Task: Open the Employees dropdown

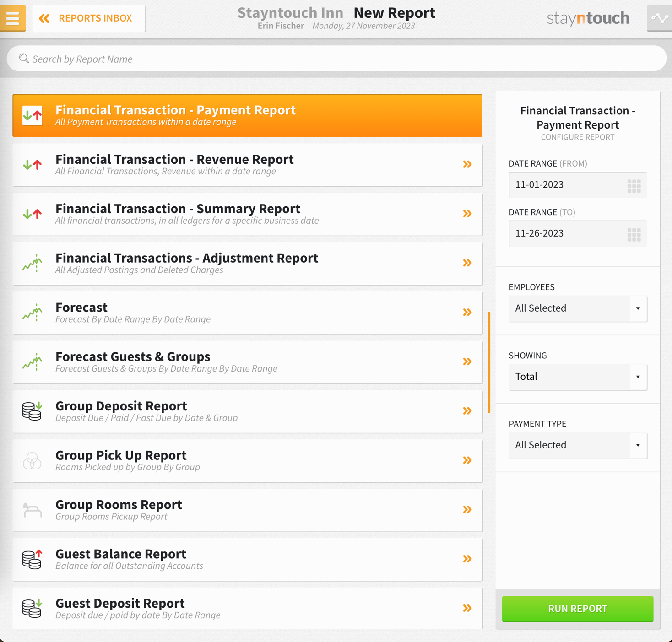Action: click(x=578, y=308)
